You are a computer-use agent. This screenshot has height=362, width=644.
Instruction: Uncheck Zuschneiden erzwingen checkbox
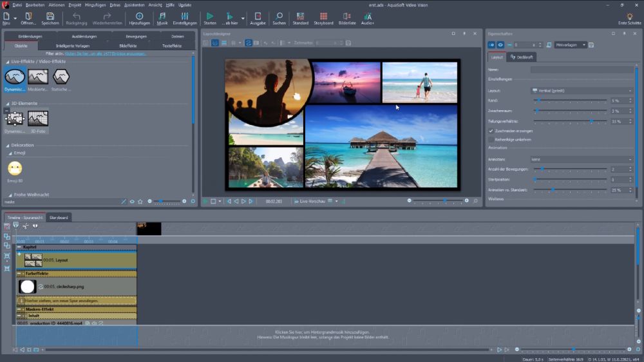click(491, 131)
